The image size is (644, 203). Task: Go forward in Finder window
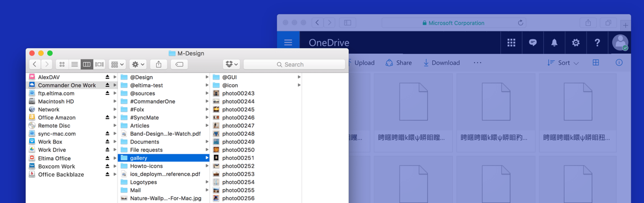tap(47, 64)
